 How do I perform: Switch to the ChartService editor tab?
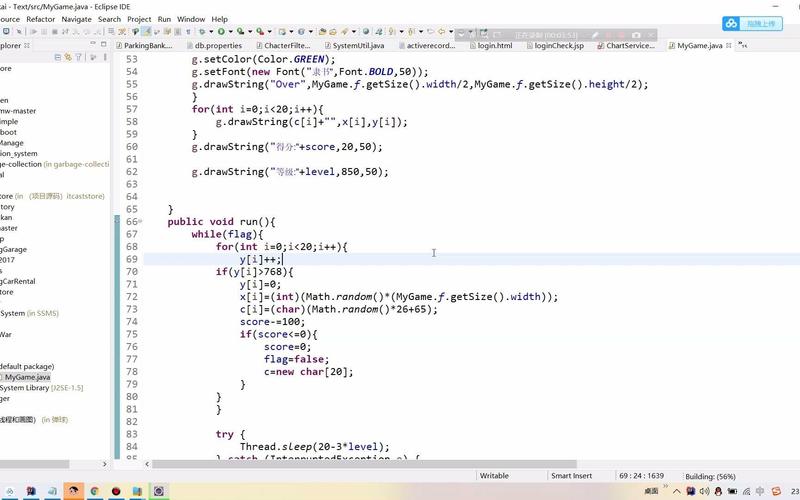click(626, 45)
